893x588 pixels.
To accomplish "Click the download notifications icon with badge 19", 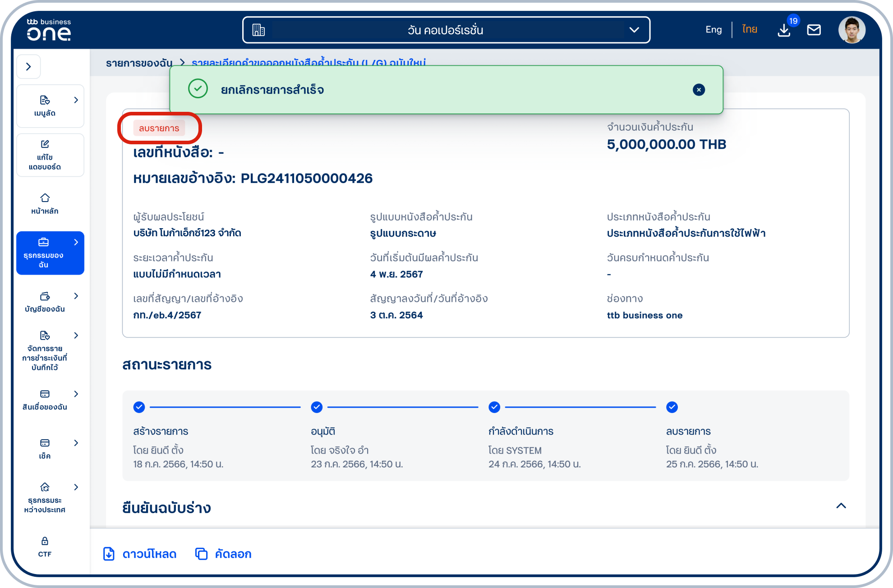I will click(x=784, y=30).
